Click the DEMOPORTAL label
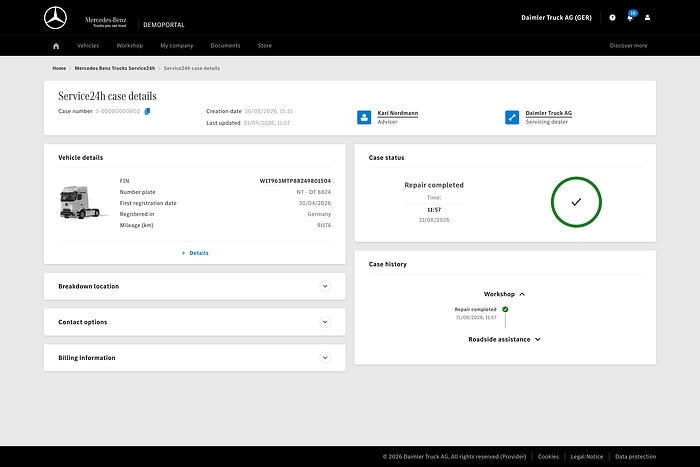This screenshot has width=700, height=467. point(164,25)
